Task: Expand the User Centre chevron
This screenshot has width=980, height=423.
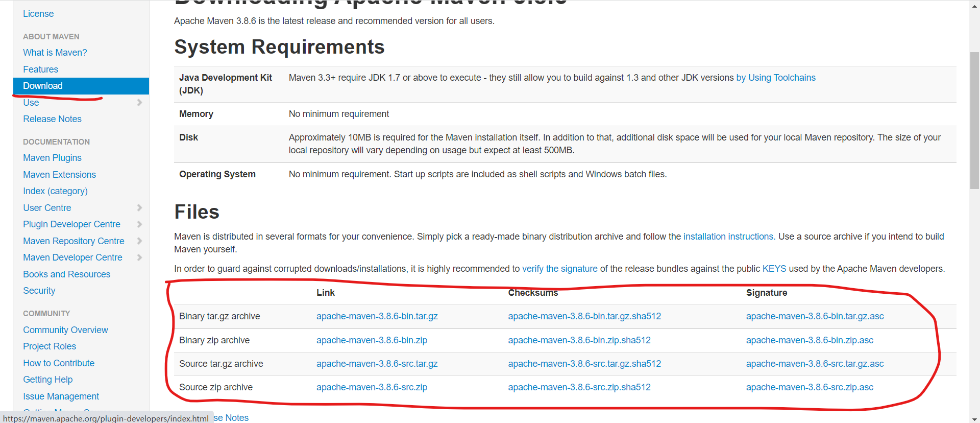Action: pyautogui.click(x=139, y=208)
